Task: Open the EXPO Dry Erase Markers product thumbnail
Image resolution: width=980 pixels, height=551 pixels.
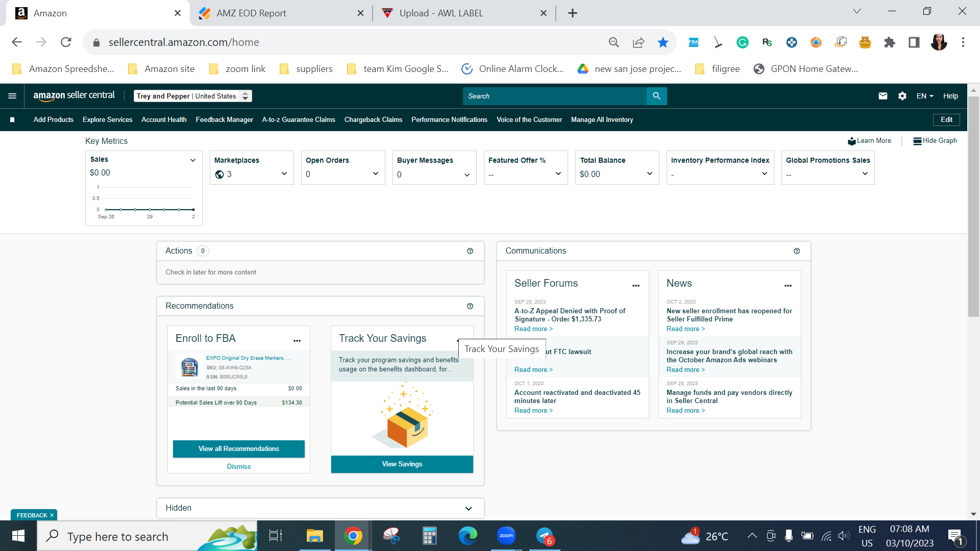Action: tap(189, 367)
